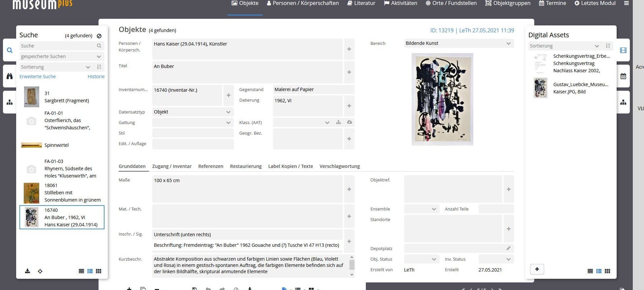The width and height of the screenshot is (644, 290).
Task: Click the clear search circle-slash icon
Action: pyautogui.click(x=99, y=36)
